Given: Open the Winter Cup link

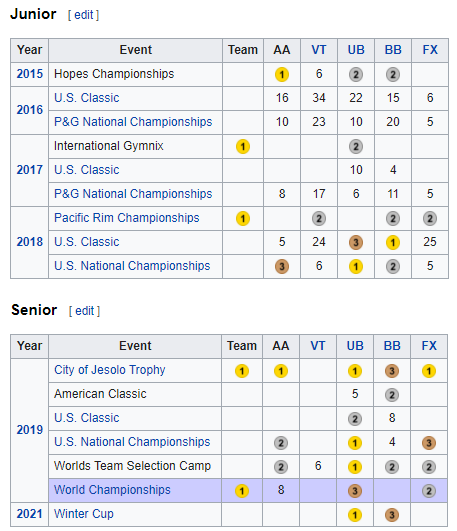Looking at the screenshot, I should (x=84, y=514).
